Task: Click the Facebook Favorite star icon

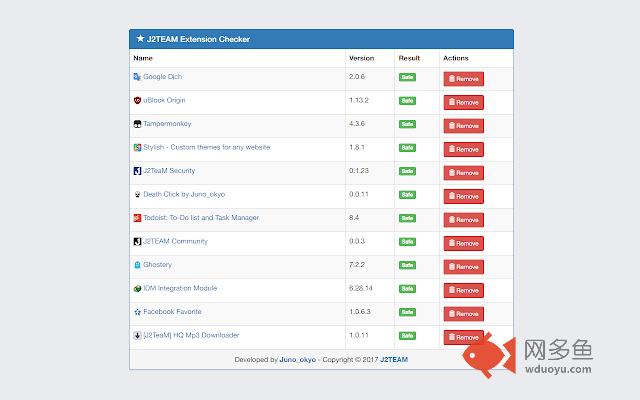Action: point(137,312)
